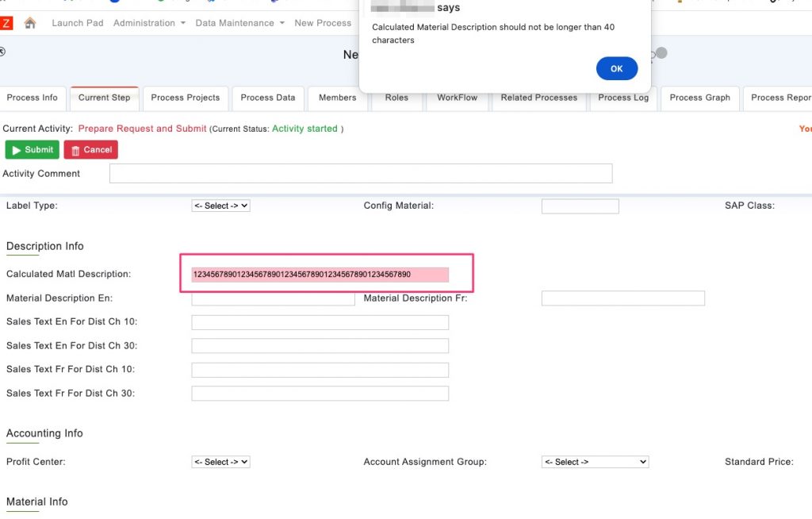
Task: Click the Home icon in the navigation bar
Action: (29, 23)
